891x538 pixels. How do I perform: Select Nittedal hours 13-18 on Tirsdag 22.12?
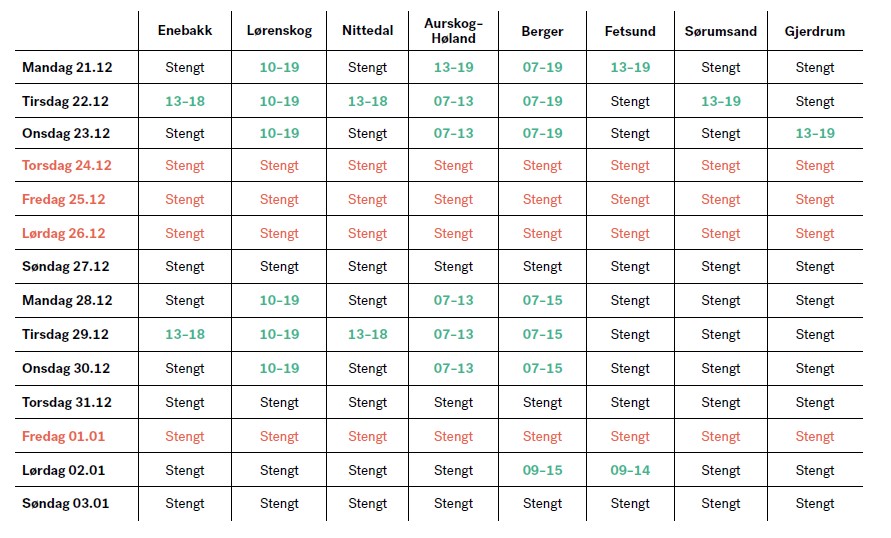coord(367,102)
